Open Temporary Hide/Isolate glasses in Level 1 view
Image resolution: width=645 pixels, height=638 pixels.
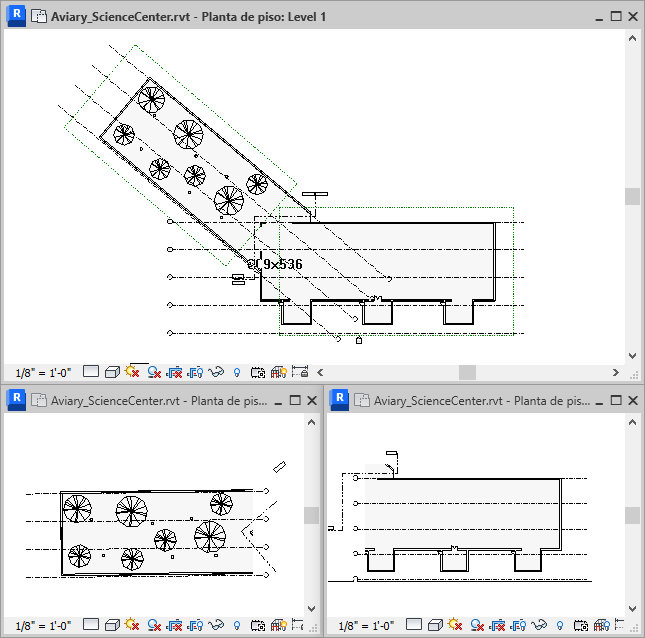pos(216,372)
